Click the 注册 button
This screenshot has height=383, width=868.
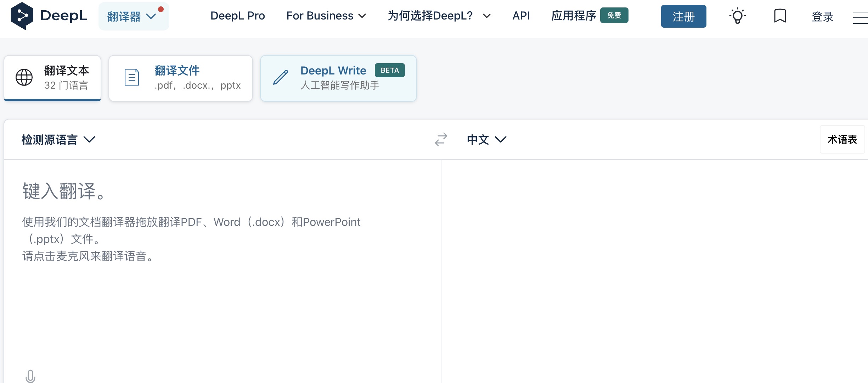683,16
